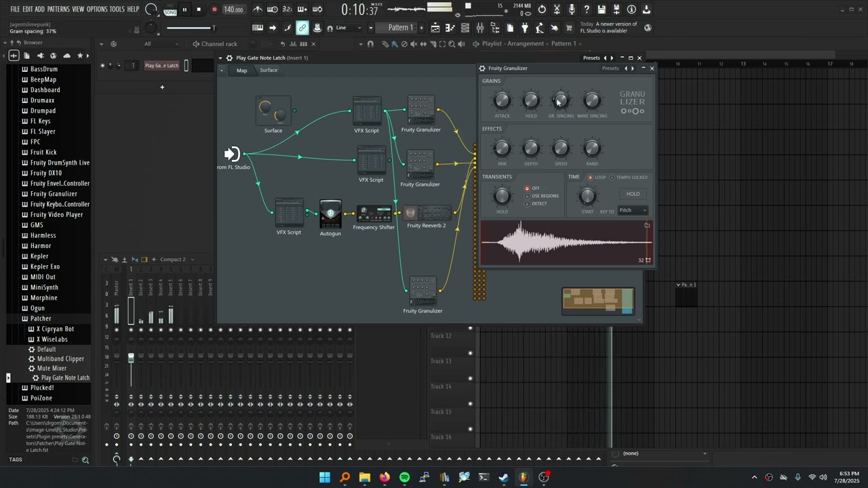Stop playback with the Stop button
868x488 pixels.
(199, 9)
